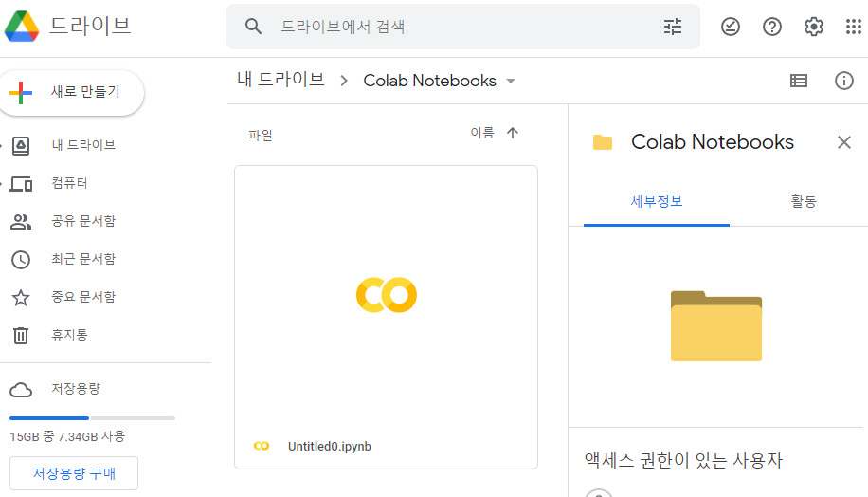Go to 내 드라이브 in the sidebar

[83, 145]
